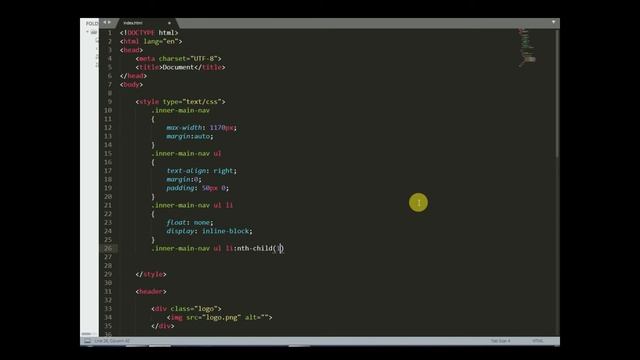
Task: Click the vertical scrollbar of the editor
Action: [557, 94]
